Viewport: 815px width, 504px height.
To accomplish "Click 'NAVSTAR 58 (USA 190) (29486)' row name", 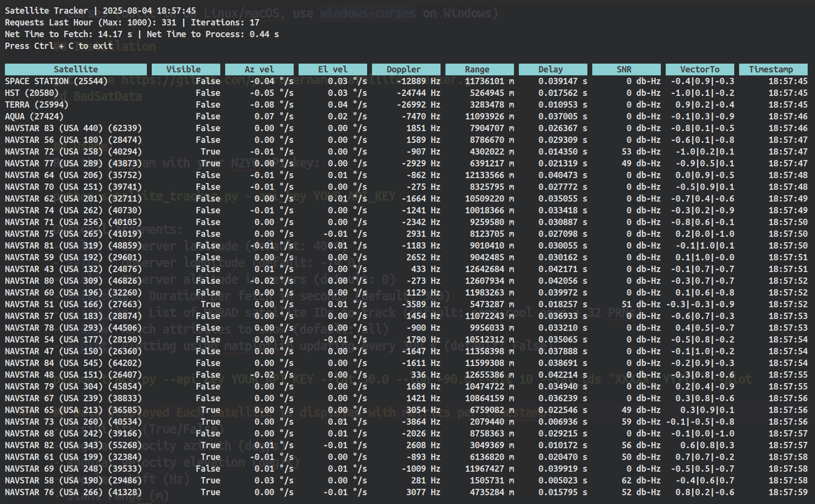I will pos(73,481).
